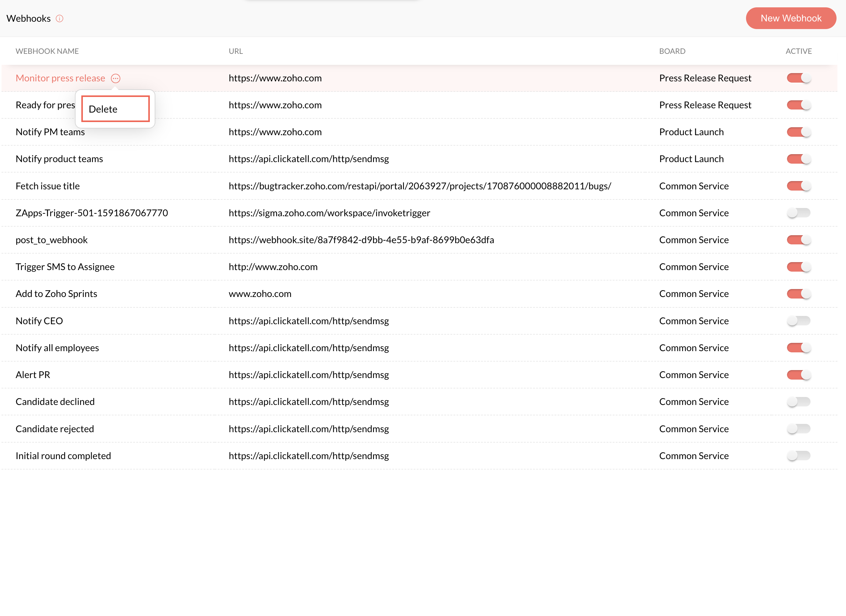Turn on the Initial round completed toggle
The width and height of the screenshot is (846, 616).
click(798, 455)
